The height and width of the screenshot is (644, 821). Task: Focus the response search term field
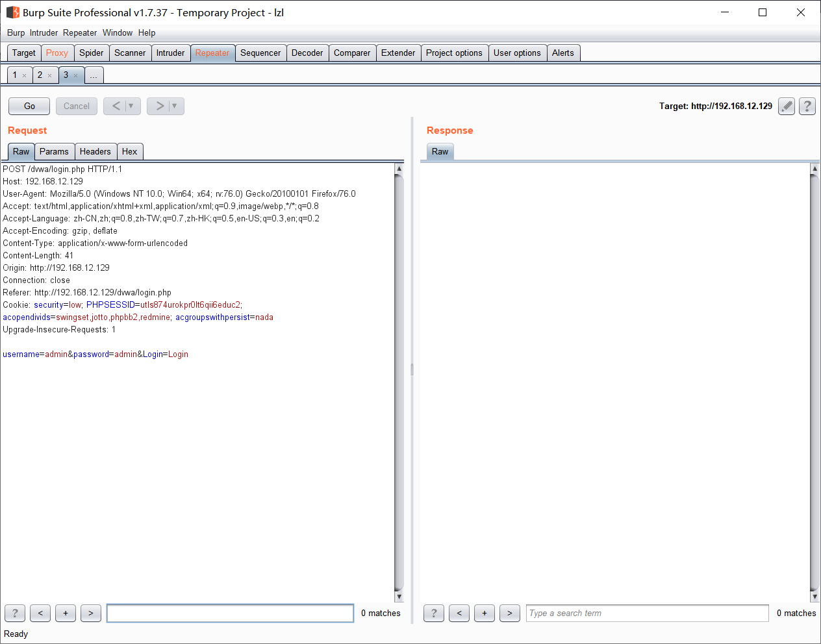coord(648,613)
